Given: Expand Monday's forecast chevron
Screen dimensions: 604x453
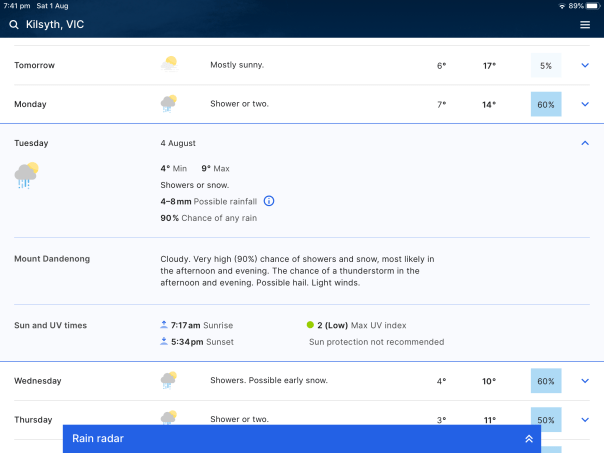Looking at the screenshot, I should (x=585, y=104).
